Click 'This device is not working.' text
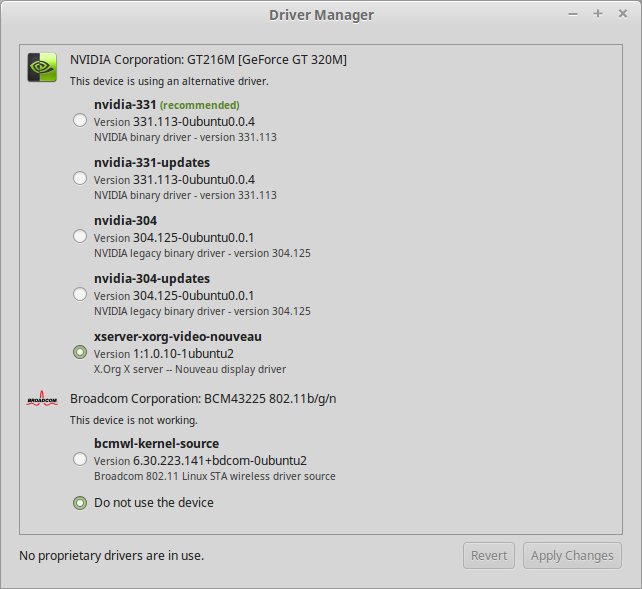Viewport: 642px width, 589px height. click(x=133, y=420)
